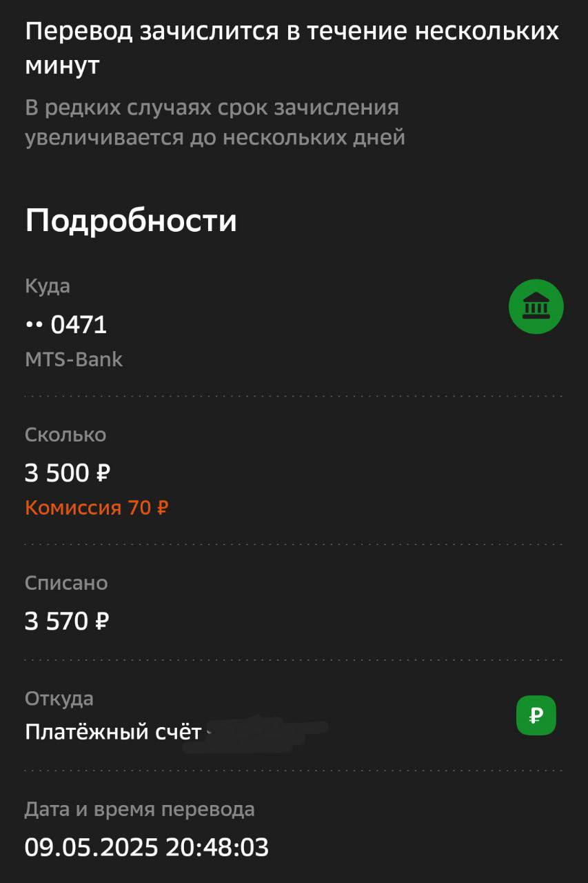Screen dimensions: 588x883
Task: Select the Платёжный счёт source account
Action: pos(113,732)
